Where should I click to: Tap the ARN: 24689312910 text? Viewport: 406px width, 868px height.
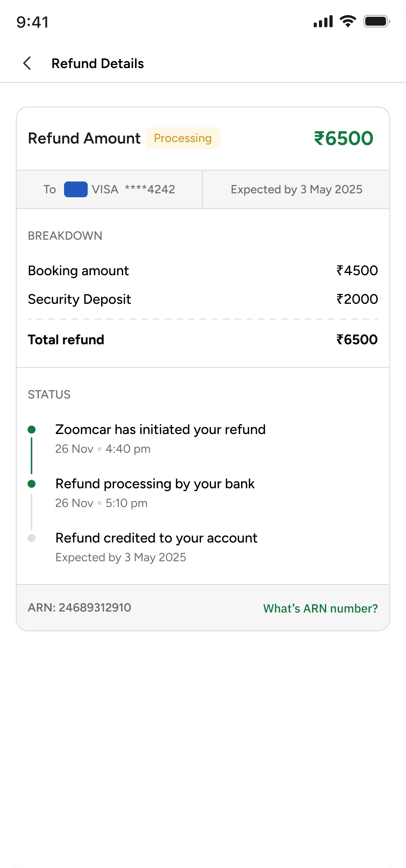click(x=79, y=608)
